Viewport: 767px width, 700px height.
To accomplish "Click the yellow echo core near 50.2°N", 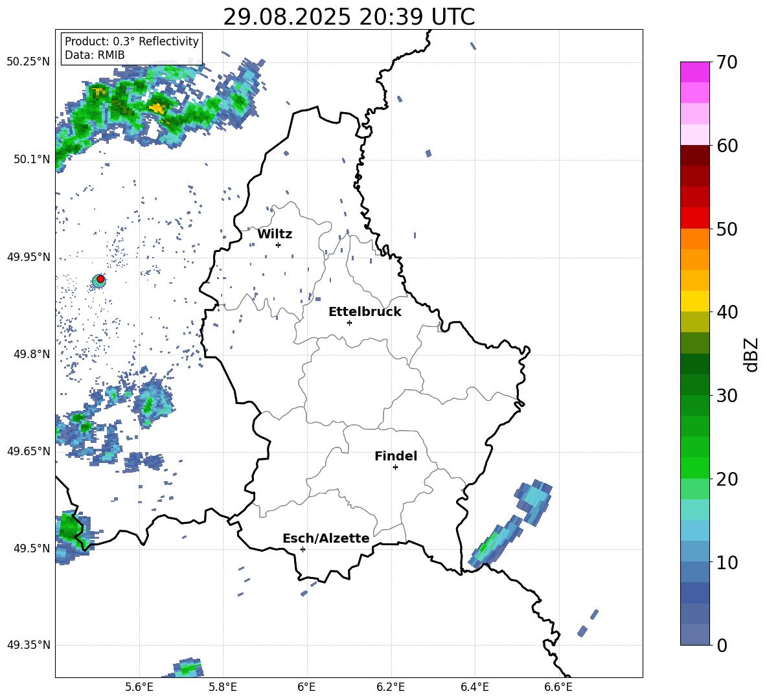I will (x=157, y=107).
